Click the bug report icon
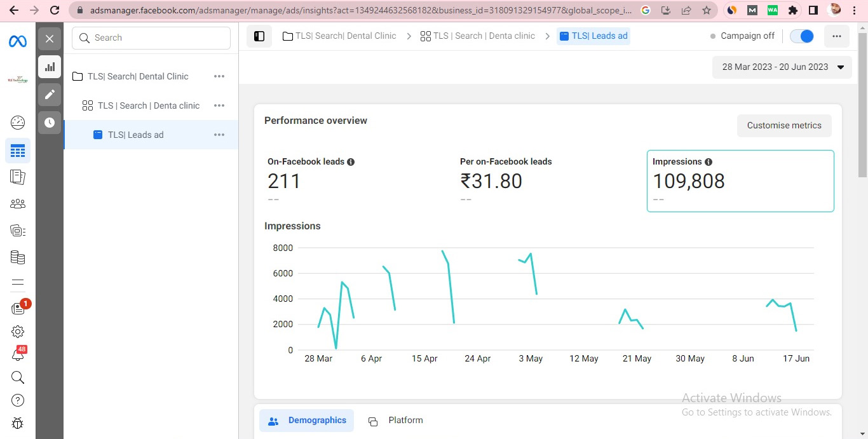This screenshot has width=868, height=439. pos(18,423)
